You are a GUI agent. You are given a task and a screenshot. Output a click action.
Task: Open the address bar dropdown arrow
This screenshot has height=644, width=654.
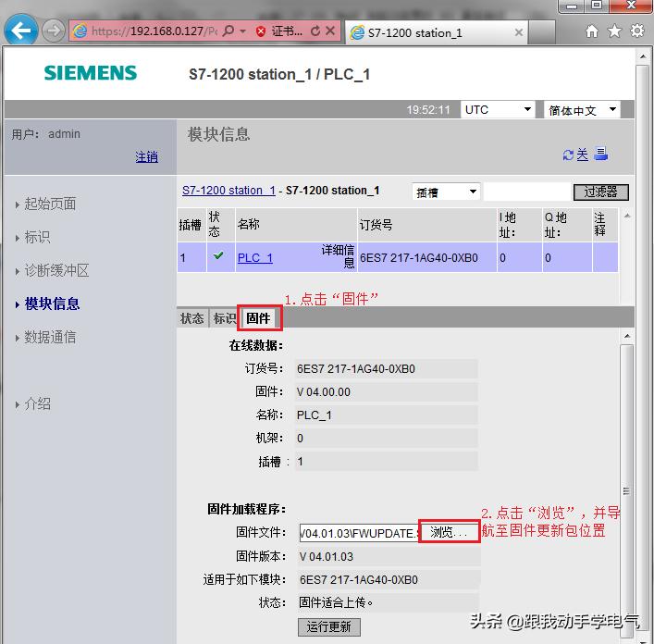(x=242, y=31)
